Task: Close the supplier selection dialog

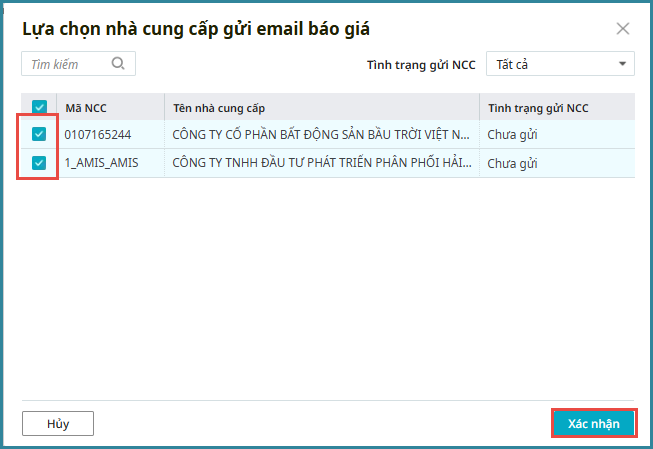Action: (623, 29)
